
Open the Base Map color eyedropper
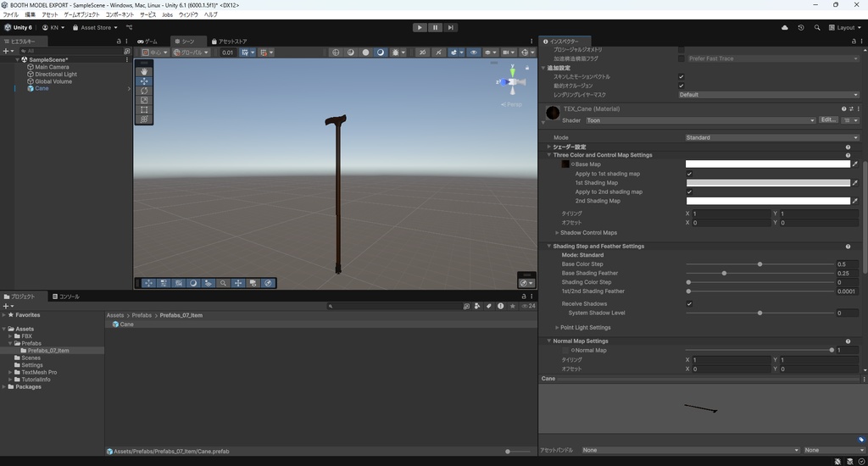point(854,164)
